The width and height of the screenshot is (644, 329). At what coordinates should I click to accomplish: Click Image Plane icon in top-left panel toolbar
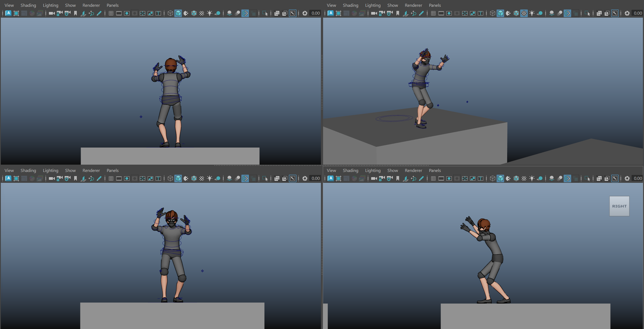pyautogui.click(x=83, y=13)
